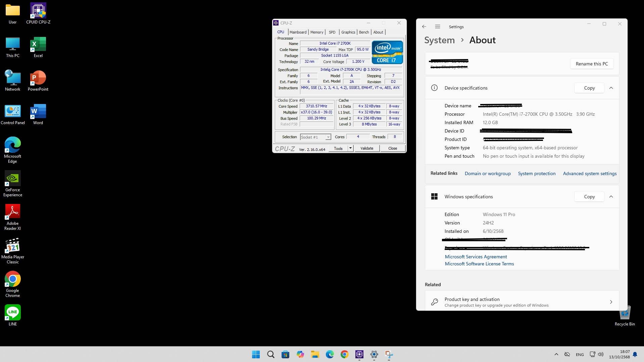Launch Media Player Classic from desktop

coord(13,246)
